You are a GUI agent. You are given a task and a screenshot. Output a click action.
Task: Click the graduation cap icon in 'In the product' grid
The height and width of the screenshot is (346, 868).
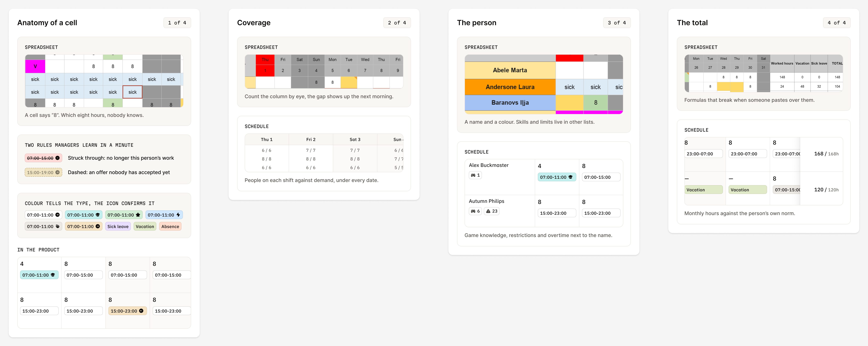[53, 275]
